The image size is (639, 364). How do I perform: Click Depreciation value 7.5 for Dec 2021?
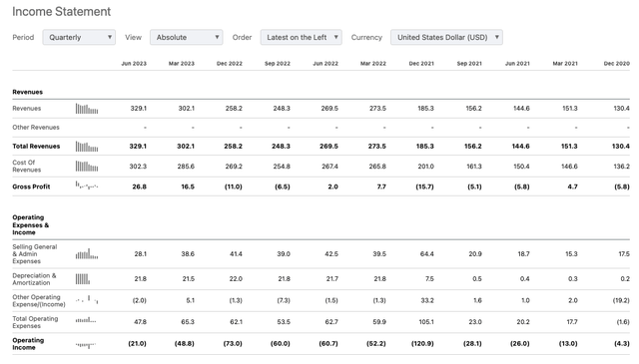point(429,279)
